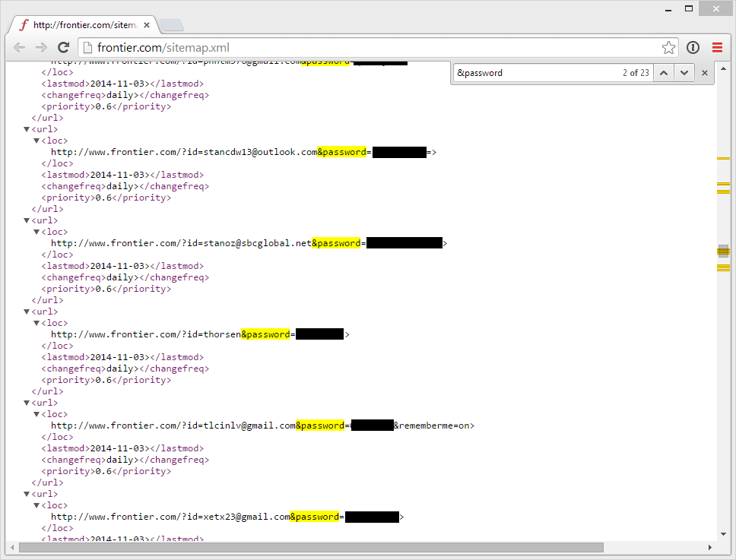Click priority 0.6 under the thorsen entry

tap(106, 380)
